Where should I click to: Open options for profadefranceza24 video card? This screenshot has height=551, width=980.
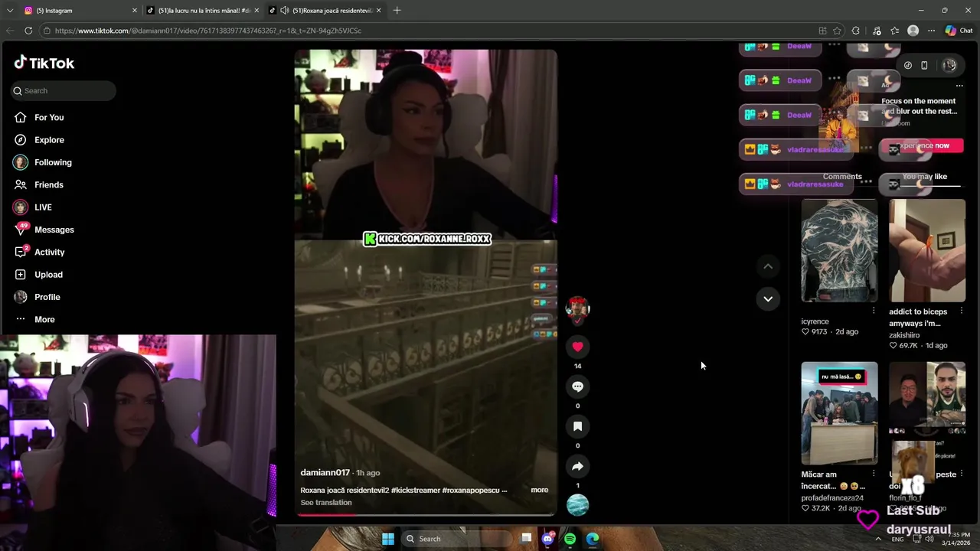tap(874, 474)
